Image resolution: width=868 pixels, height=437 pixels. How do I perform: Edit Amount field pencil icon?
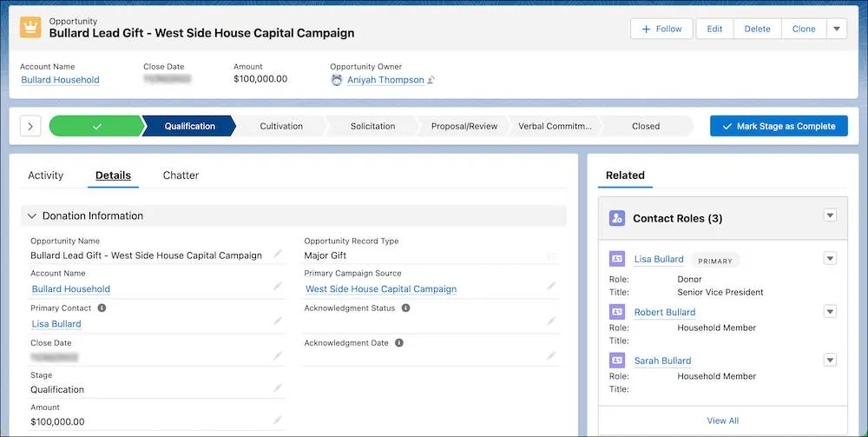[278, 420]
